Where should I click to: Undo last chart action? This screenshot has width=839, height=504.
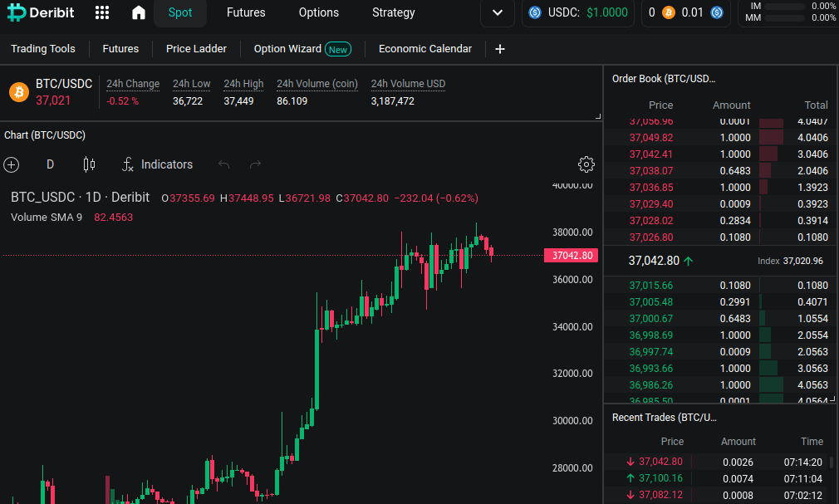[x=223, y=164]
